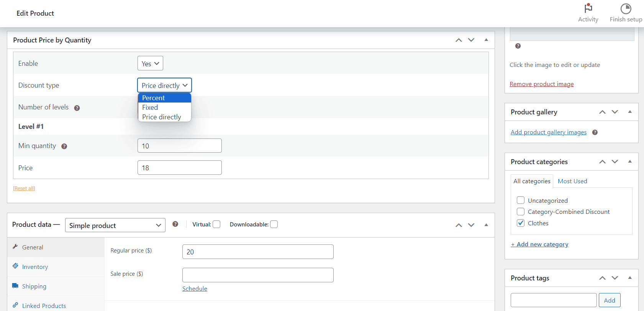Move Product tags panel up
The image size is (644, 311).
pyautogui.click(x=602, y=278)
